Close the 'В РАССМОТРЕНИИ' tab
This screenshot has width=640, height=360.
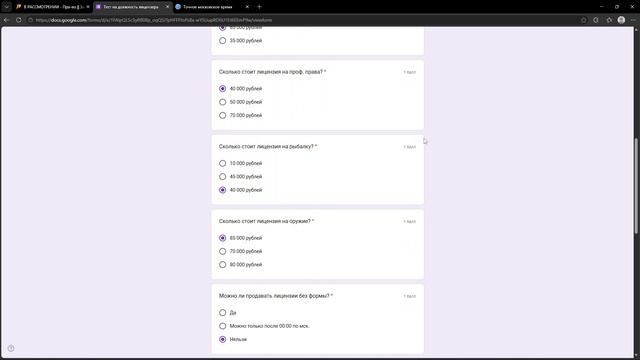[88, 7]
